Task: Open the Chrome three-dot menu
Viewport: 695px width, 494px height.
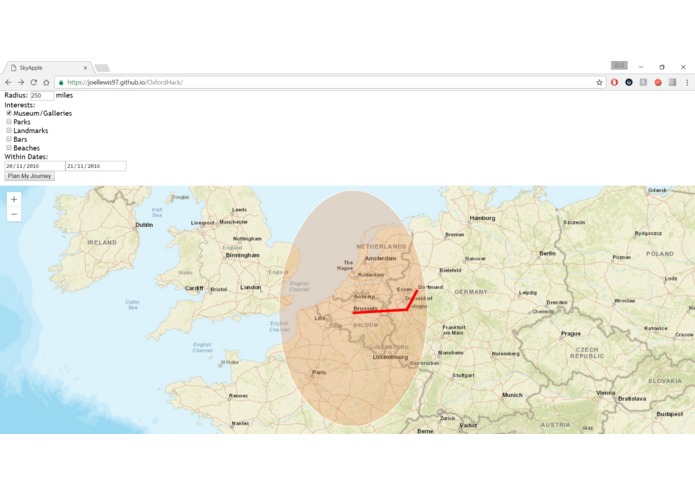Action: 687,82
